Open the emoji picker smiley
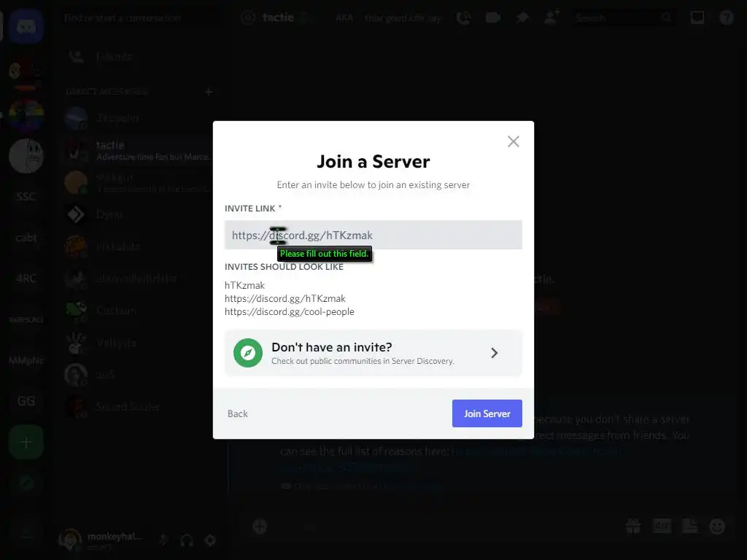Viewport: 747px width, 560px height. 717,526
